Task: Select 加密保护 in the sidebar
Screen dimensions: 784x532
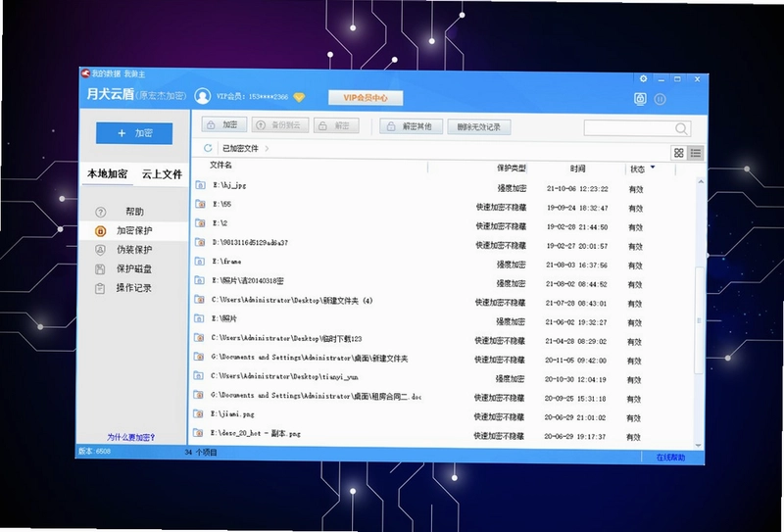Action: click(x=134, y=230)
